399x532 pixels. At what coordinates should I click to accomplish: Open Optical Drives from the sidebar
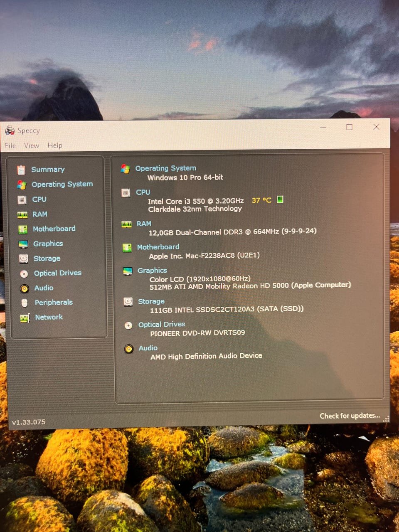(x=58, y=273)
